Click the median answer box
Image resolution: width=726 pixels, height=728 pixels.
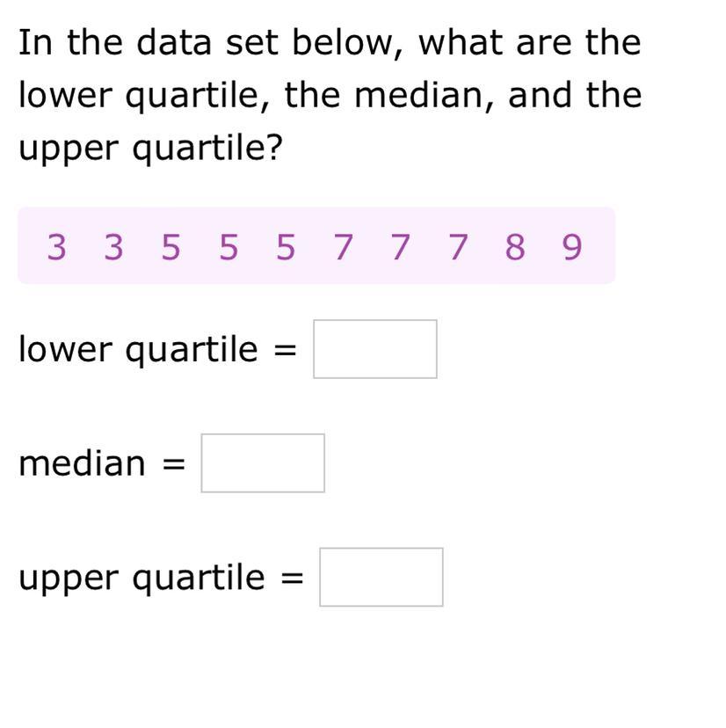click(263, 462)
